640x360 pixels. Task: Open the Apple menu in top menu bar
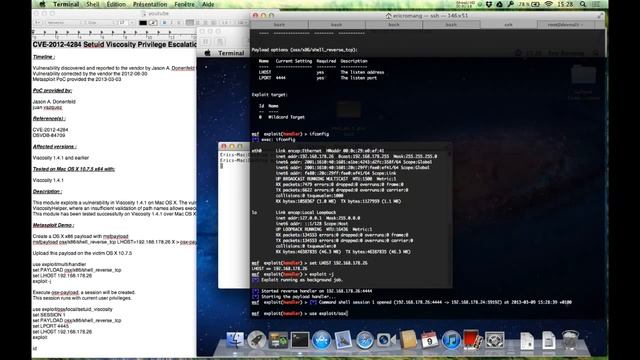point(42,4)
